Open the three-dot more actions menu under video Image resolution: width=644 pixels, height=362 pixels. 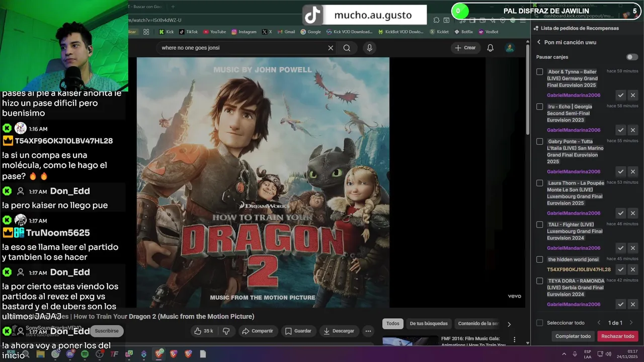click(x=368, y=331)
